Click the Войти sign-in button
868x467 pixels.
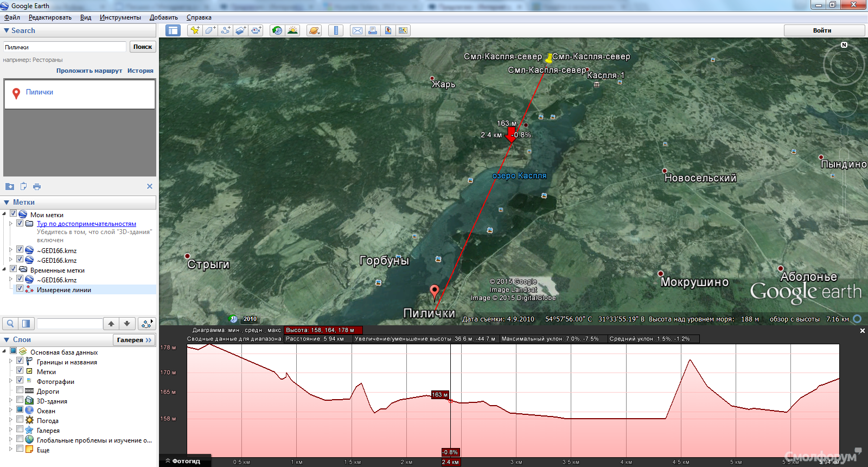pos(824,30)
